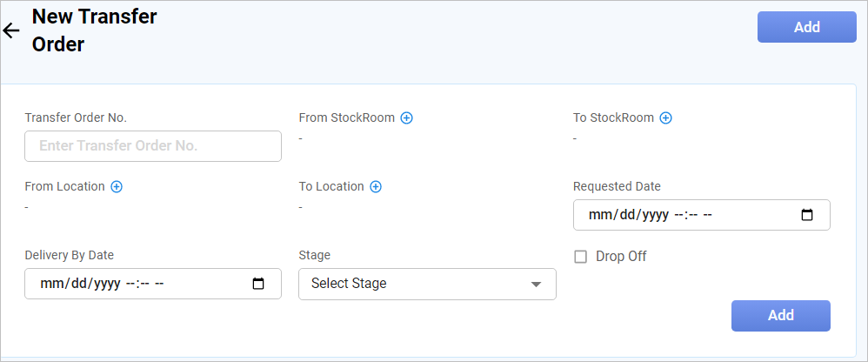
Task: Enable the Drop Off checkbox
Action: [581, 257]
